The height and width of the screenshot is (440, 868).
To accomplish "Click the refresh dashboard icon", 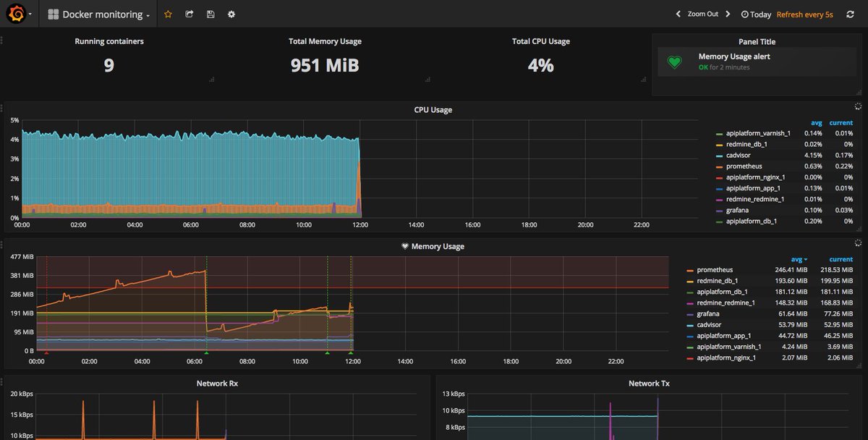I will pyautogui.click(x=850, y=14).
